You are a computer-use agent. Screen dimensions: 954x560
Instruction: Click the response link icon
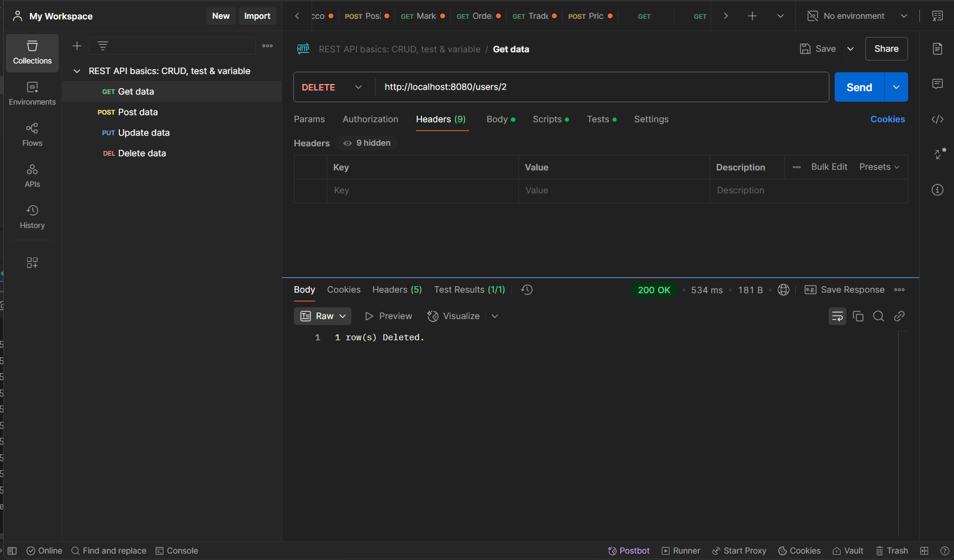point(899,316)
